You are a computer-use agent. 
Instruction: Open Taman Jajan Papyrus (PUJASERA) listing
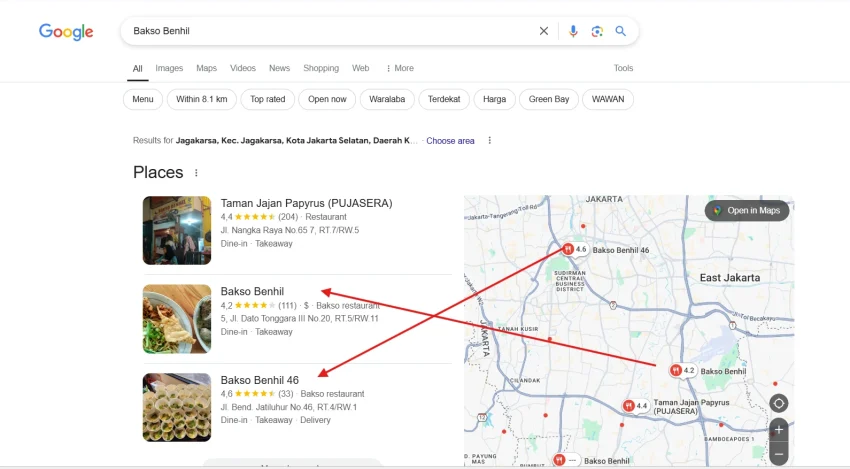[306, 203]
